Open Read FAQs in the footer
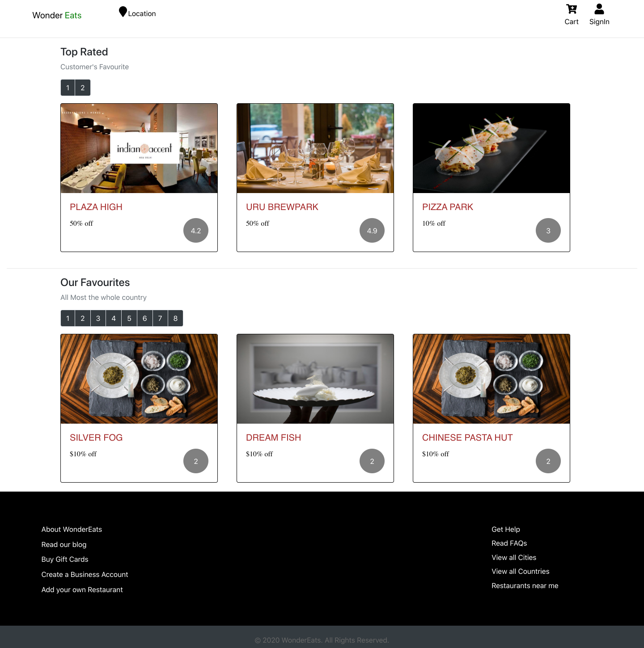The width and height of the screenshot is (644, 648). coord(509,543)
